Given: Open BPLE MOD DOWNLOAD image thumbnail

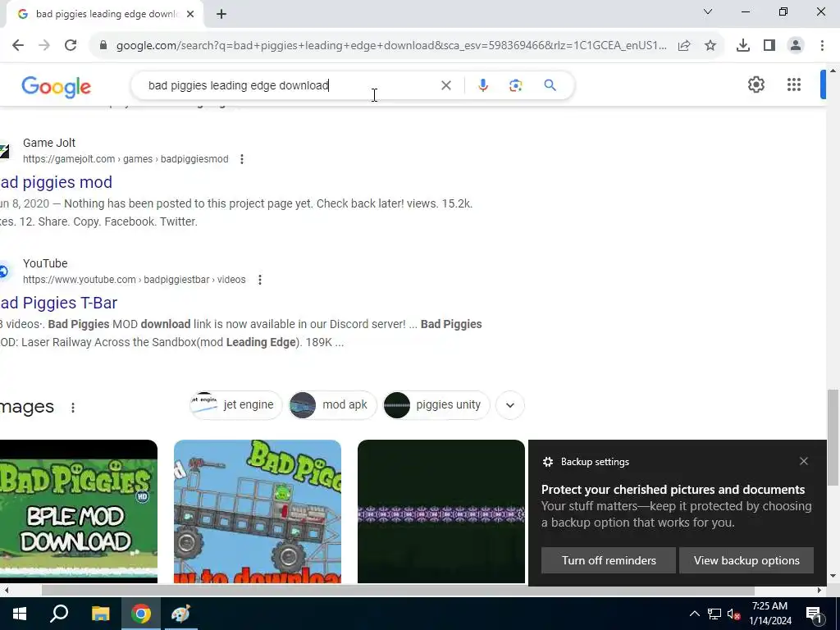Looking at the screenshot, I should (x=79, y=511).
